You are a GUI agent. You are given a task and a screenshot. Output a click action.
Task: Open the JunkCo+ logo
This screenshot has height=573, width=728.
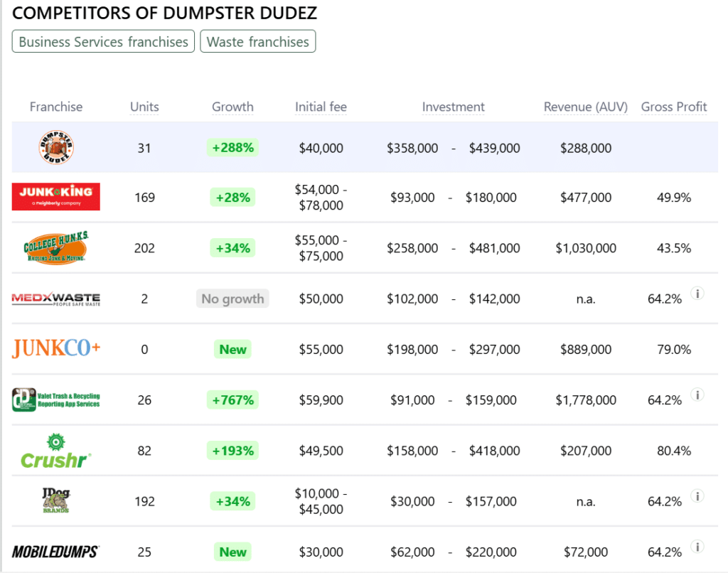click(x=55, y=349)
